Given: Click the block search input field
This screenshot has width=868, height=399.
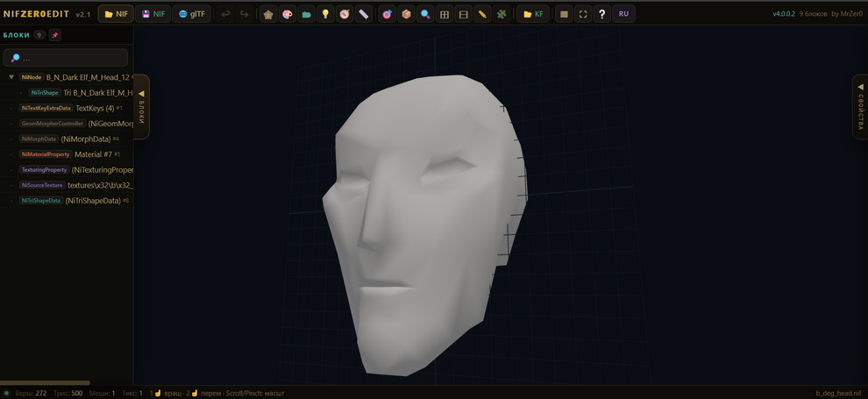Looking at the screenshot, I should point(70,58).
